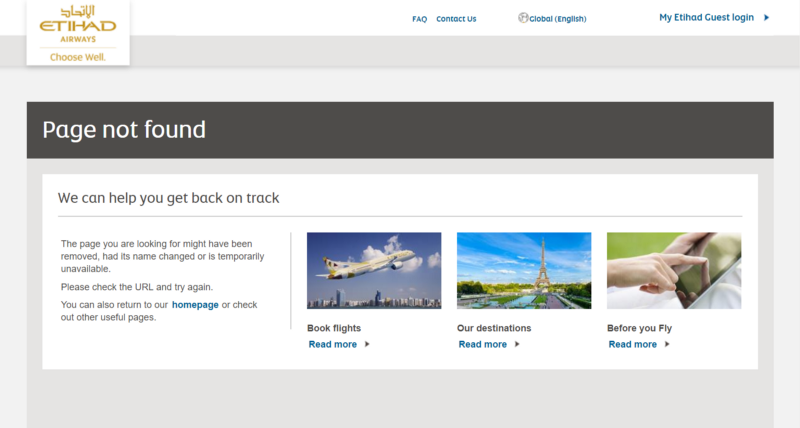Open the tablet Before you Fly thumbnail

[674, 270]
